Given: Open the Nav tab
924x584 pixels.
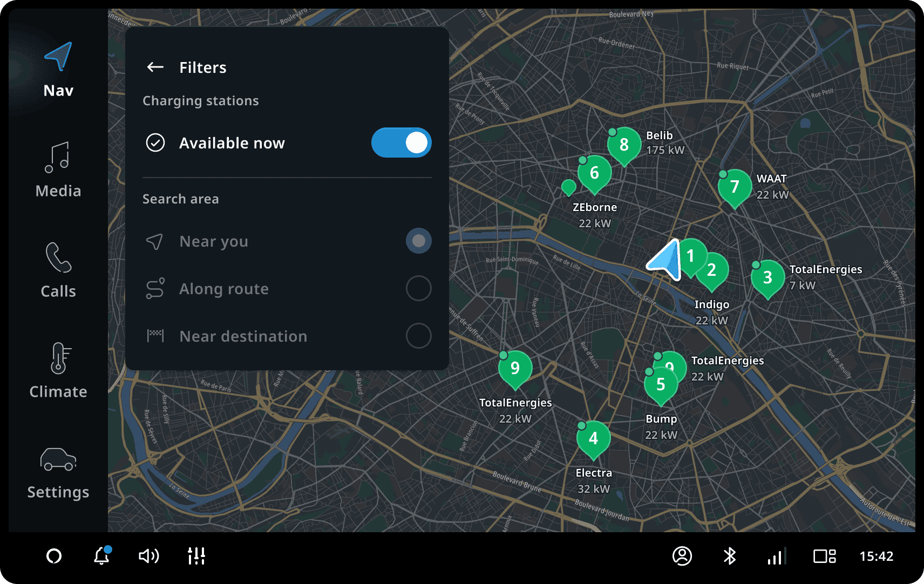Looking at the screenshot, I should click(x=58, y=70).
